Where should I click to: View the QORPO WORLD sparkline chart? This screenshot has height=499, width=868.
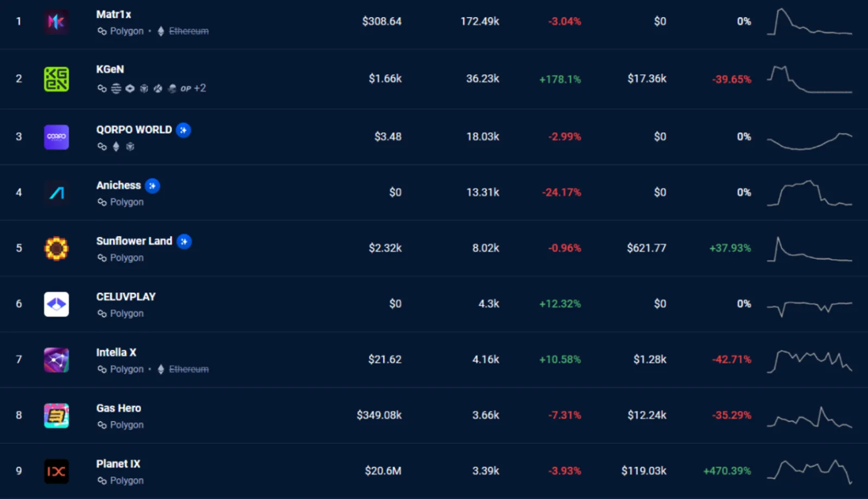809,141
